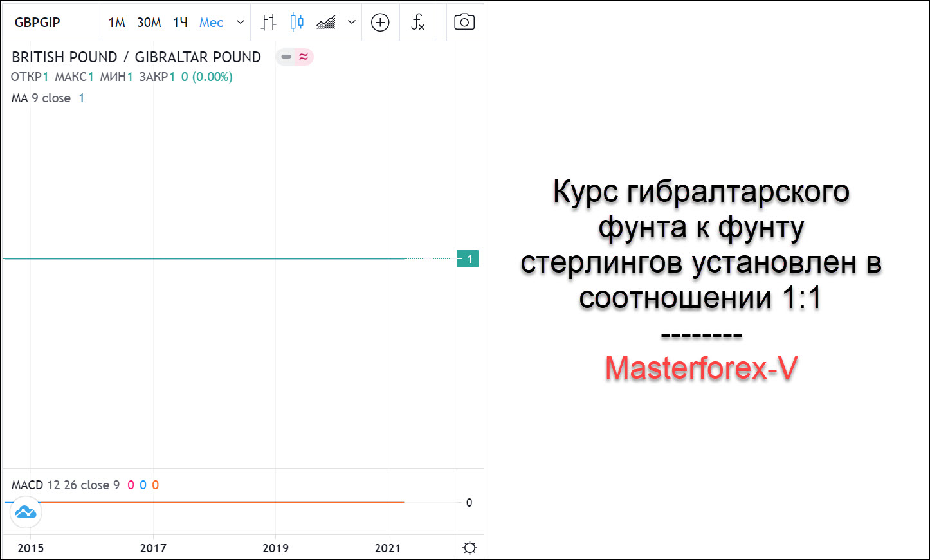Click the 2019 label on the time axis
Screen dimensions: 930x560
coord(276,548)
